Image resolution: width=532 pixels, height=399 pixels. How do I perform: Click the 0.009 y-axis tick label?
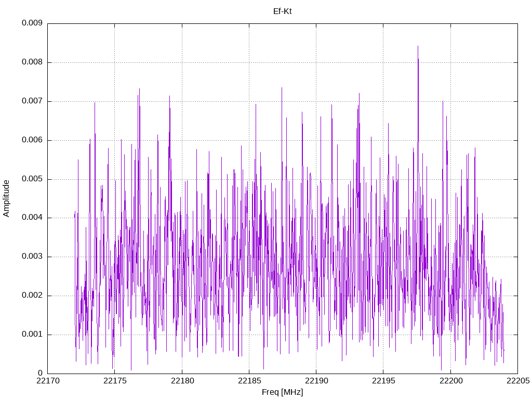click(x=32, y=23)
